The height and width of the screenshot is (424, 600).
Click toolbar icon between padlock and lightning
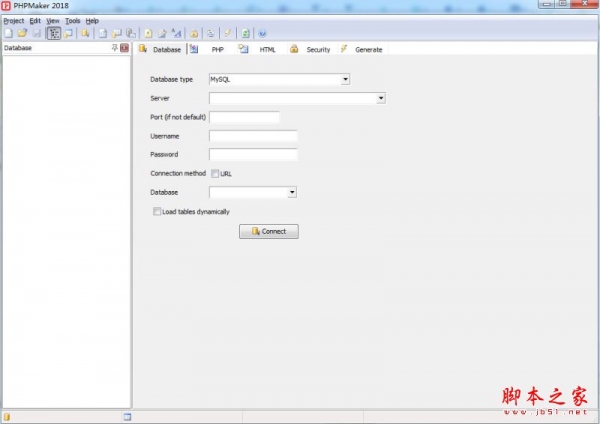210,33
